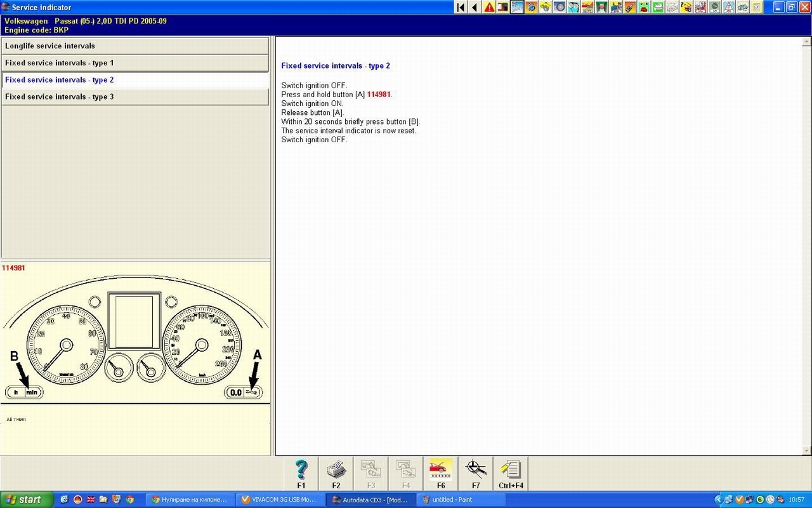Select Longlife service intervals
The width and height of the screenshot is (812, 508).
click(135, 46)
